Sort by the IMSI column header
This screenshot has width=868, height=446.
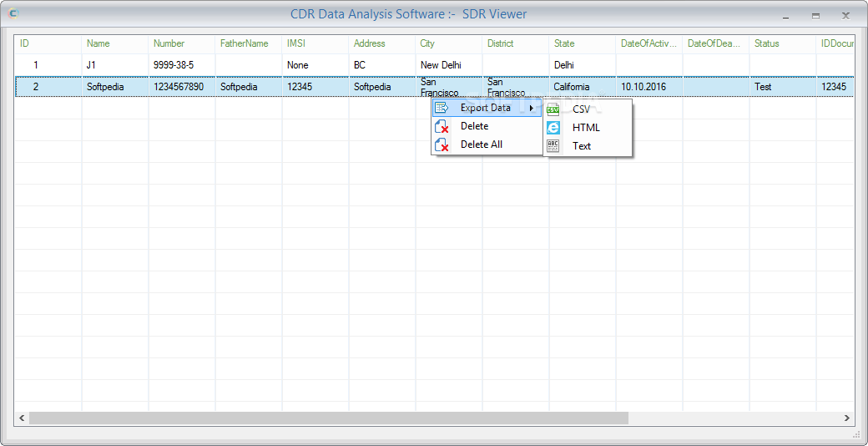315,43
